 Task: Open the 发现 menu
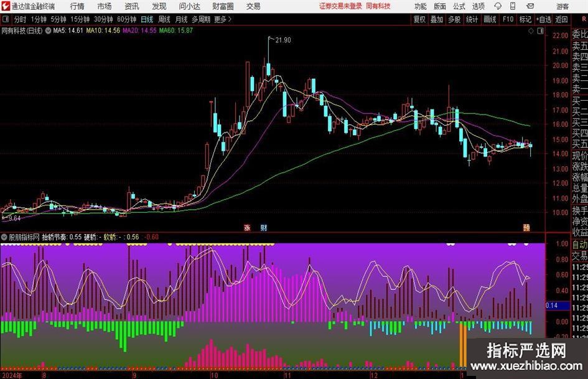tap(159, 6)
